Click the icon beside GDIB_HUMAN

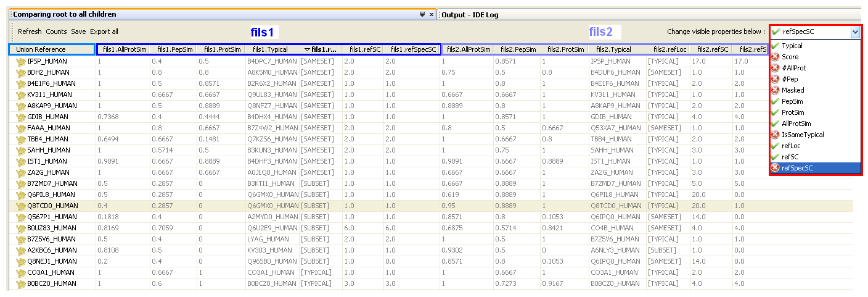click(x=20, y=117)
